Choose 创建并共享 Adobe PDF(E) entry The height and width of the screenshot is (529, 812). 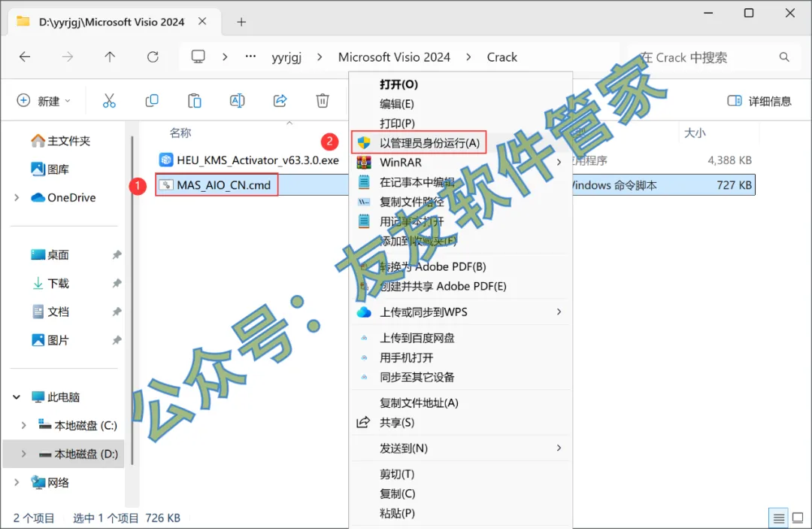tap(461, 286)
